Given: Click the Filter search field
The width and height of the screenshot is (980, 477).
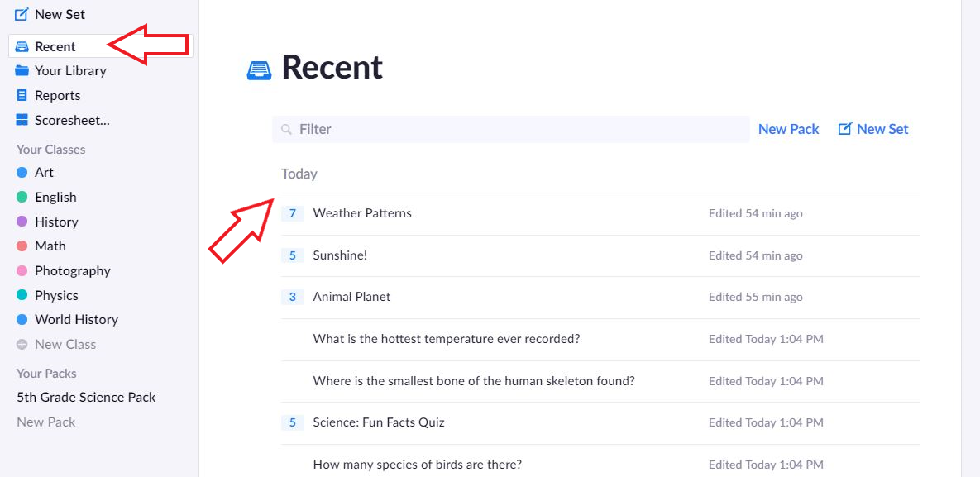Looking at the screenshot, I should pyautogui.click(x=510, y=130).
